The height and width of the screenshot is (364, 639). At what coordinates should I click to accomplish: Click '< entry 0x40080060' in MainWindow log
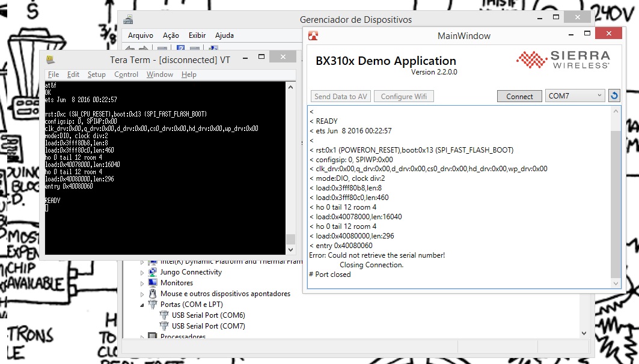coord(341,246)
